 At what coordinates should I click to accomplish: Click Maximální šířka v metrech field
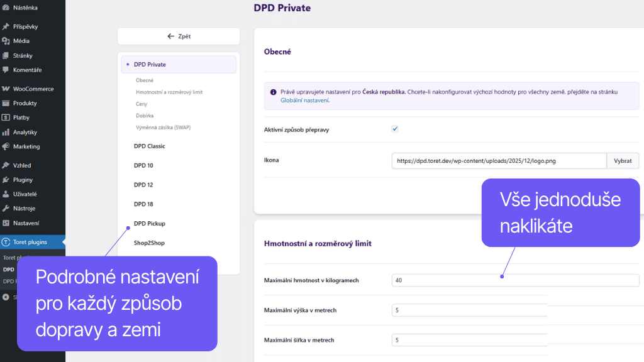click(469, 340)
